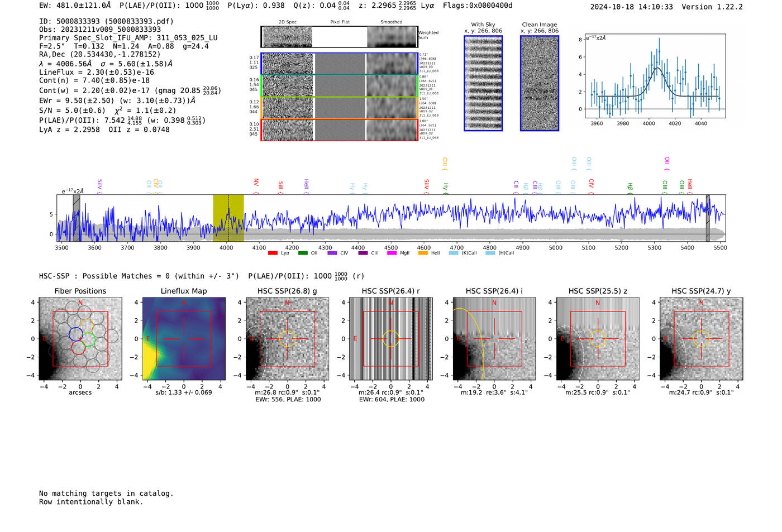
Task: Click the Weighted Sum 2D spectrum strip
Action: 340,37
